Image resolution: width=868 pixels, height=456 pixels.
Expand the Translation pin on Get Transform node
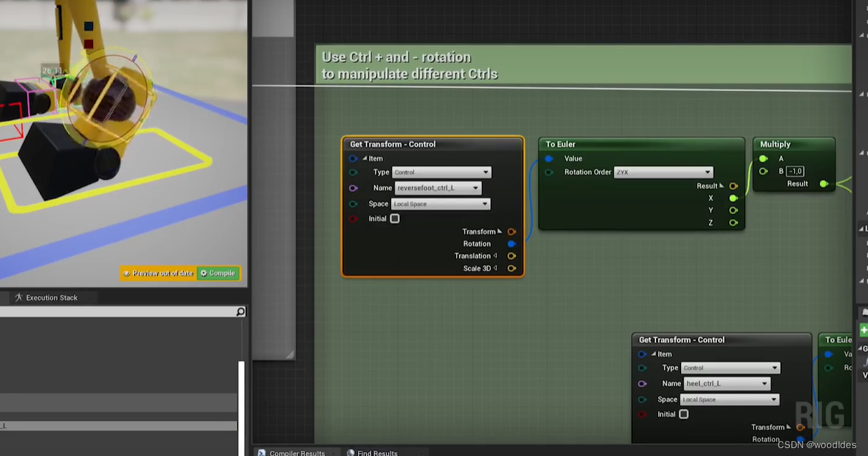tap(496, 256)
